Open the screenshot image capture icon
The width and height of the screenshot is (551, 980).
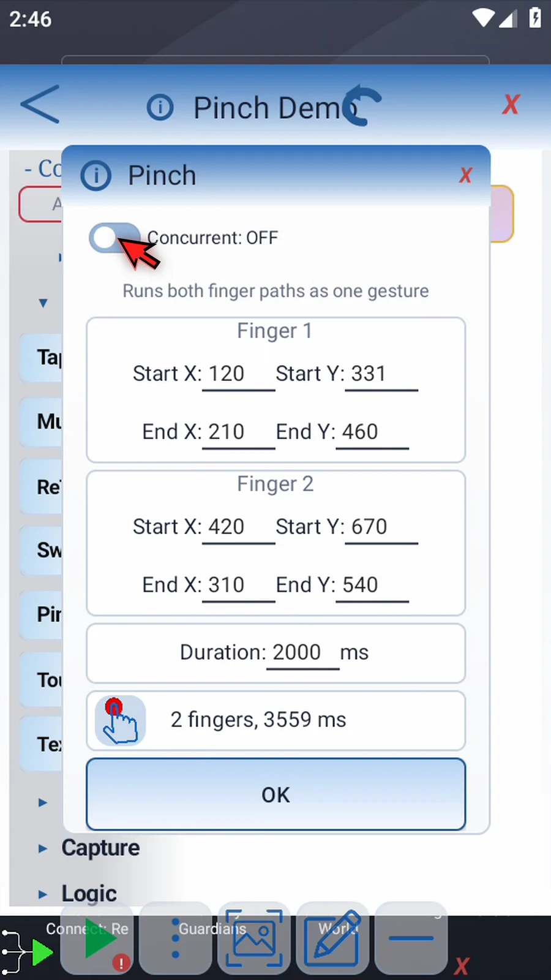click(x=254, y=938)
